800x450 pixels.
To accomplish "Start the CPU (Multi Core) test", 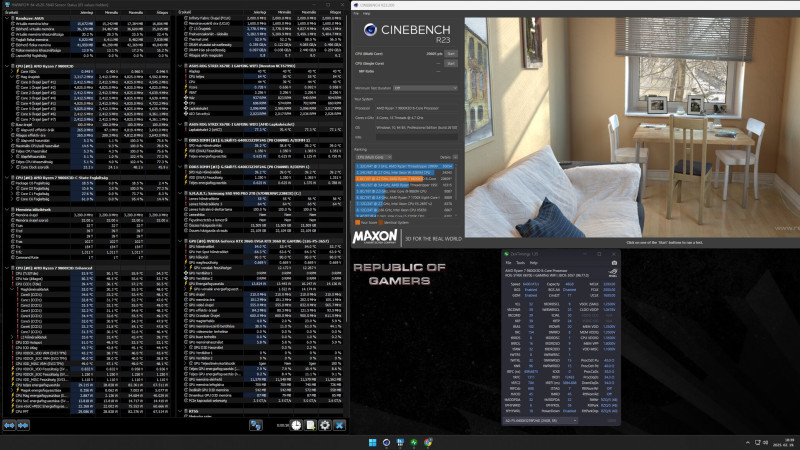I will point(451,54).
